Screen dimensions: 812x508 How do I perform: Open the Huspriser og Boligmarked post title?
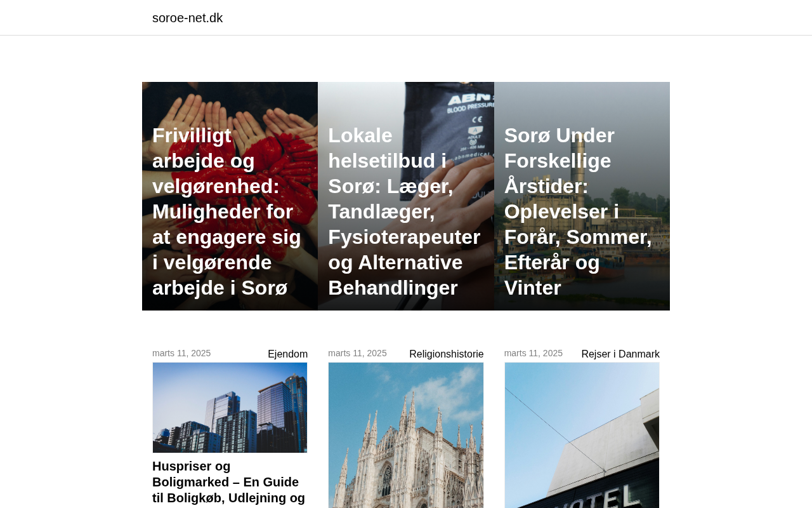coord(228,482)
